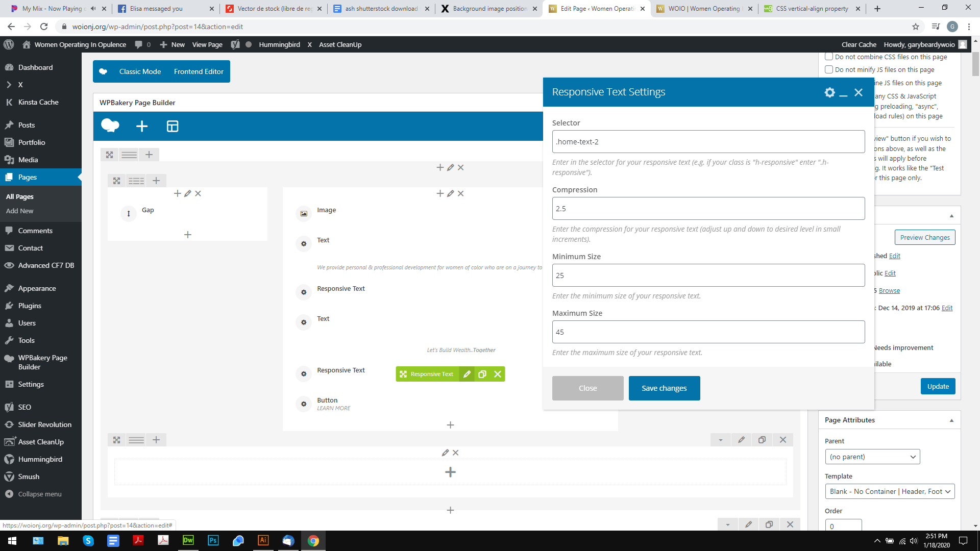Click the Update button
Image resolution: width=980 pixels, height=551 pixels.
(938, 386)
